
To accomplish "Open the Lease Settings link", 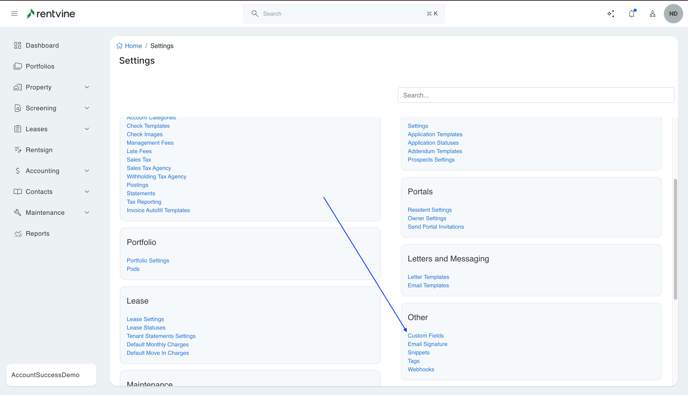I will pyautogui.click(x=145, y=319).
